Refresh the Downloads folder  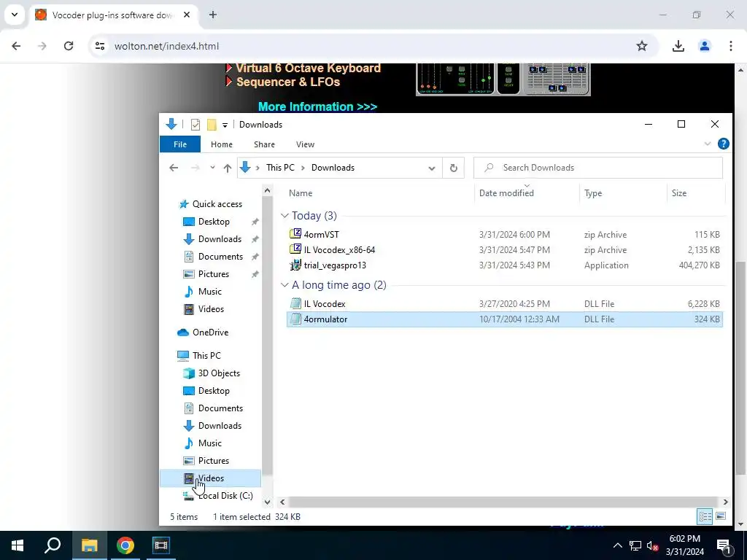(454, 168)
